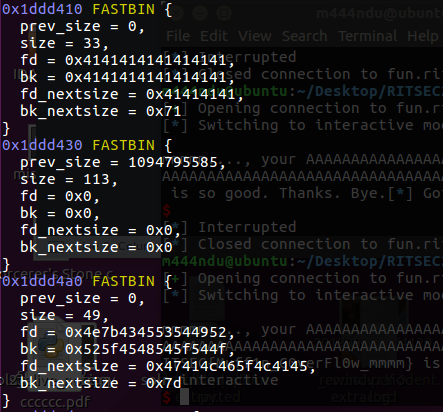Click the 'bk_nextsize = 0x71' line
The image size is (443, 412).
[x=101, y=111]
